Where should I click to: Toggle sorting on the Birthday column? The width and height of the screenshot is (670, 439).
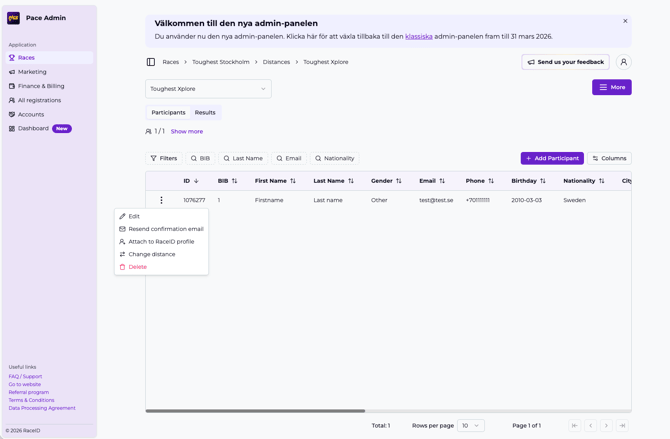[x=528, y=181]
